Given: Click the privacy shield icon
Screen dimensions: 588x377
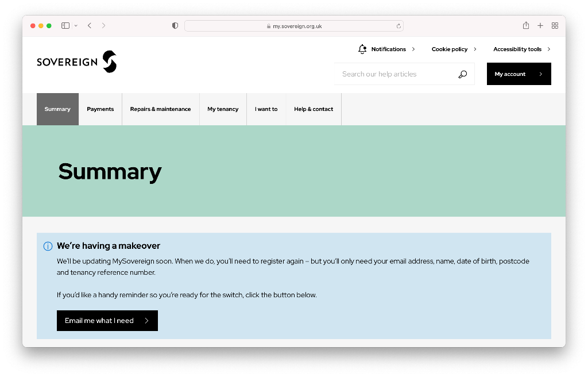Looking at the screenshot, I should coord(175,26).
